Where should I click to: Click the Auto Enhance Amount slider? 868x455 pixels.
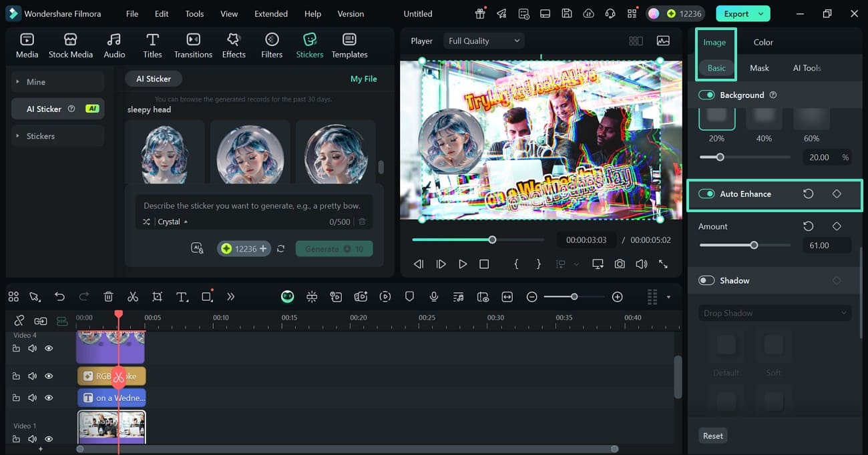[x=754, y=246]
